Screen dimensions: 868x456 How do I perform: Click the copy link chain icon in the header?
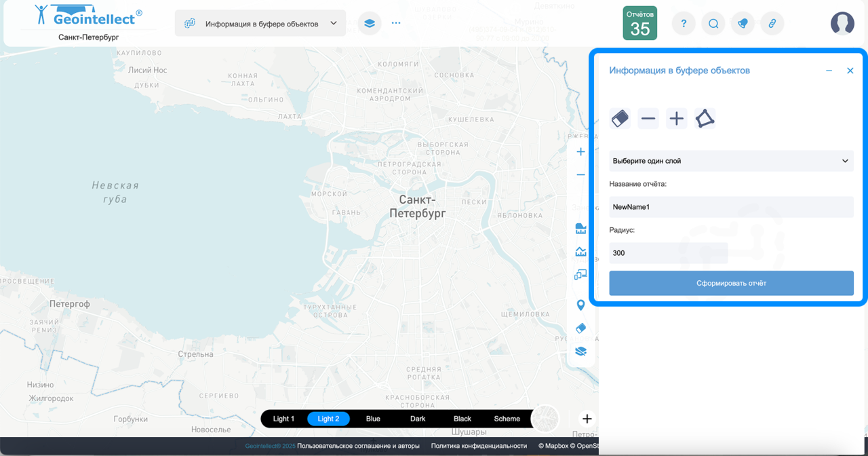point(772,24)
